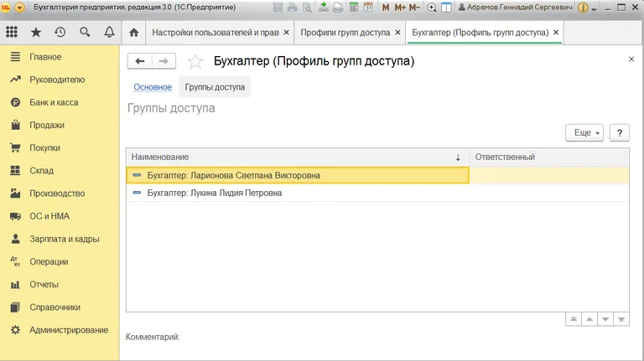644x361 pixels.
Task: Expand the Еще dropdown button
Action: pyautogui.click(x=584, y=132)
